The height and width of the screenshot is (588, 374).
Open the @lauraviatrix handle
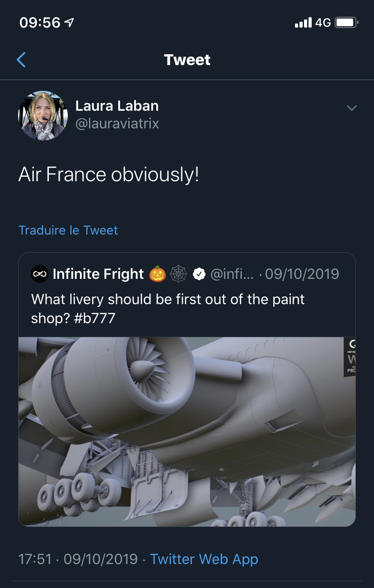point(117,123)
